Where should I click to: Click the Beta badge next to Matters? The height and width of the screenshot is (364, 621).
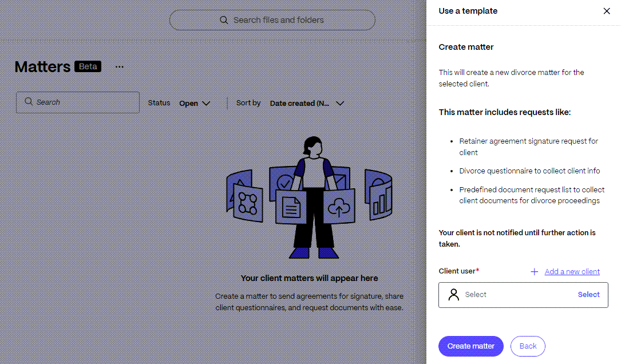88,66
